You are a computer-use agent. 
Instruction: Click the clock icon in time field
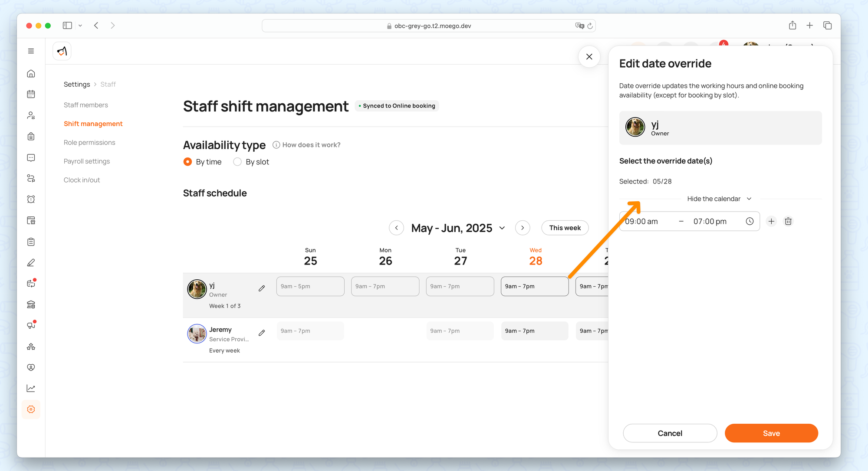point(750,221)
